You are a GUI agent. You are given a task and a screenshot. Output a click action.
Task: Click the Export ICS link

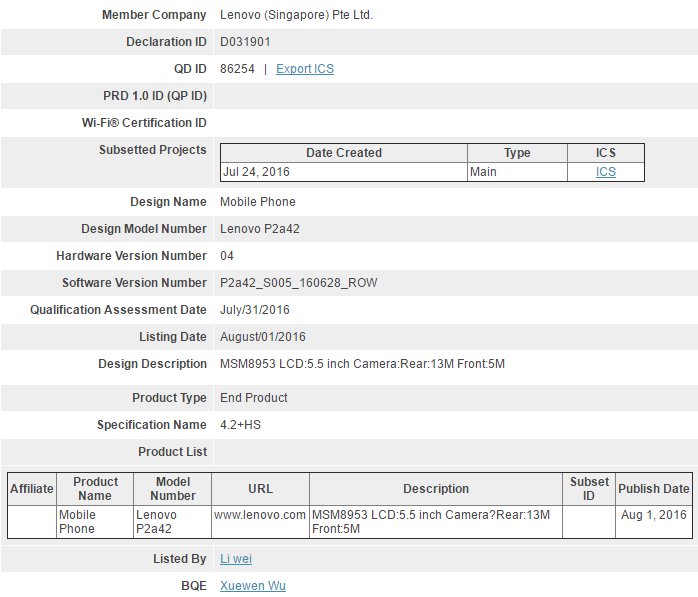point(305,69)
